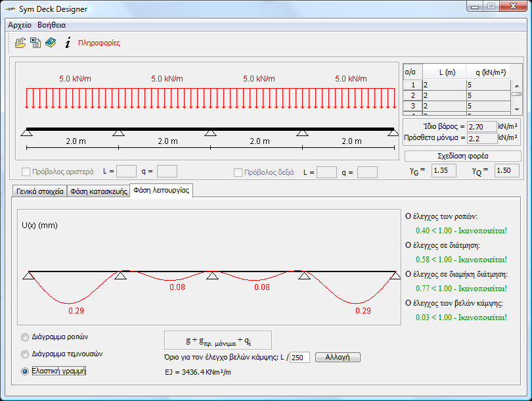Image resolution: width=532 pixels, height=401 pixels.
Task: Click the left cantilever L input field
Action: point(126,172)
